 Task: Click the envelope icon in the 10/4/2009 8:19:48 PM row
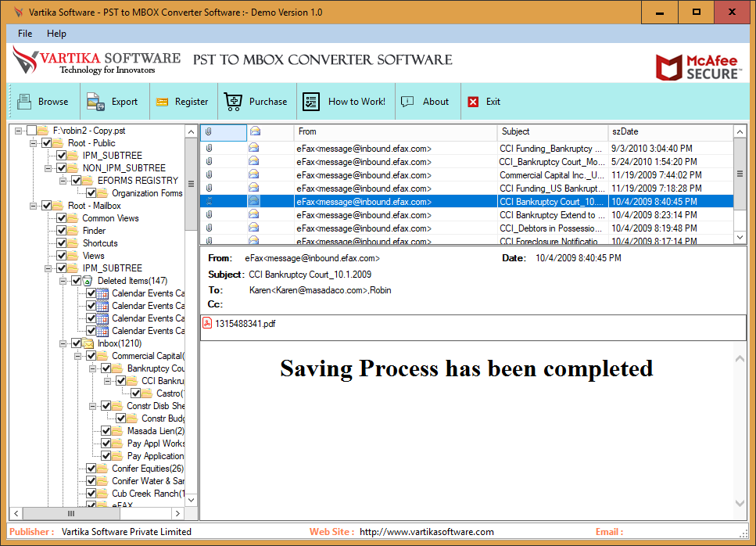pyautogui.click(x=254, y=228)
